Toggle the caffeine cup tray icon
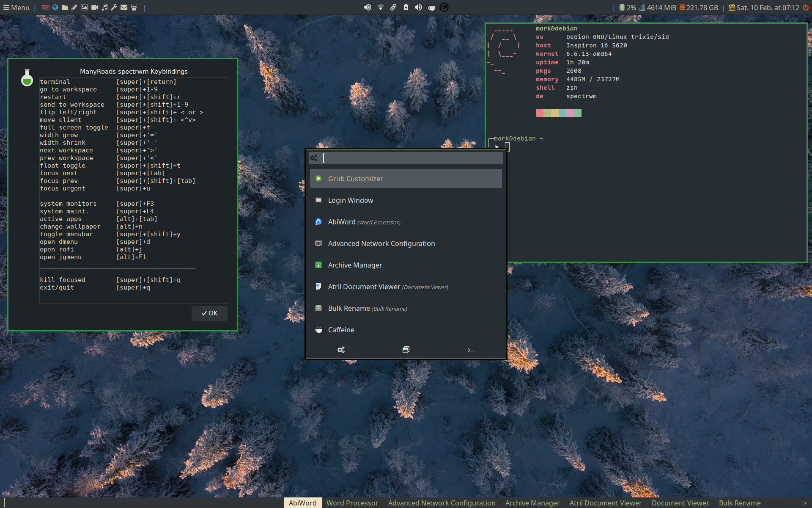Screen dimensions: 812x508 [431, 7]
